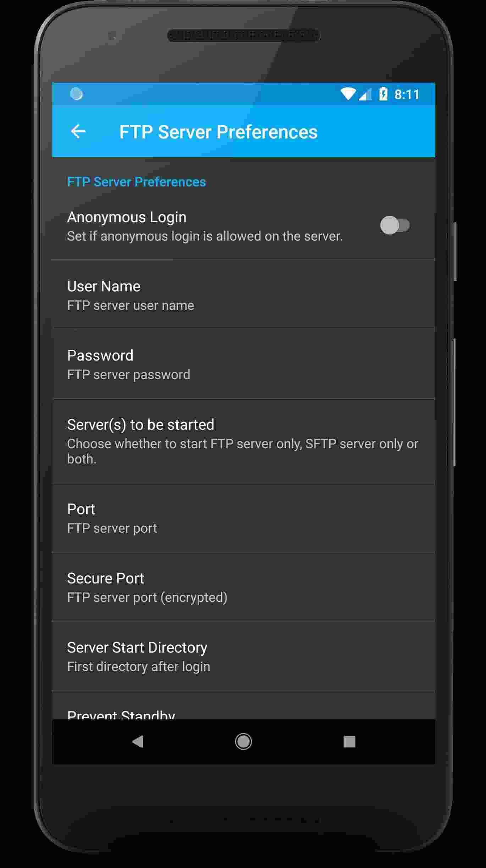The height and width of the screenshot is (868, 486).
Task: Tap the Anonymous Login description text
Action: tap(205, 236)
